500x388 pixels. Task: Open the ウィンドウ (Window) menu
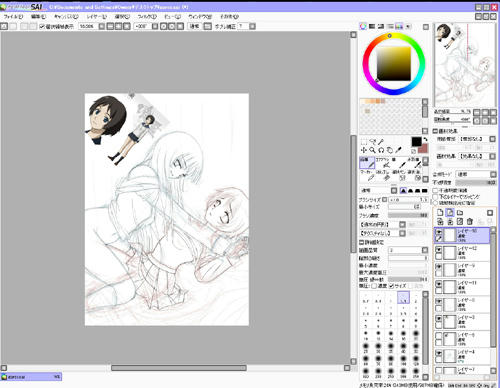(x=200, y=16)
